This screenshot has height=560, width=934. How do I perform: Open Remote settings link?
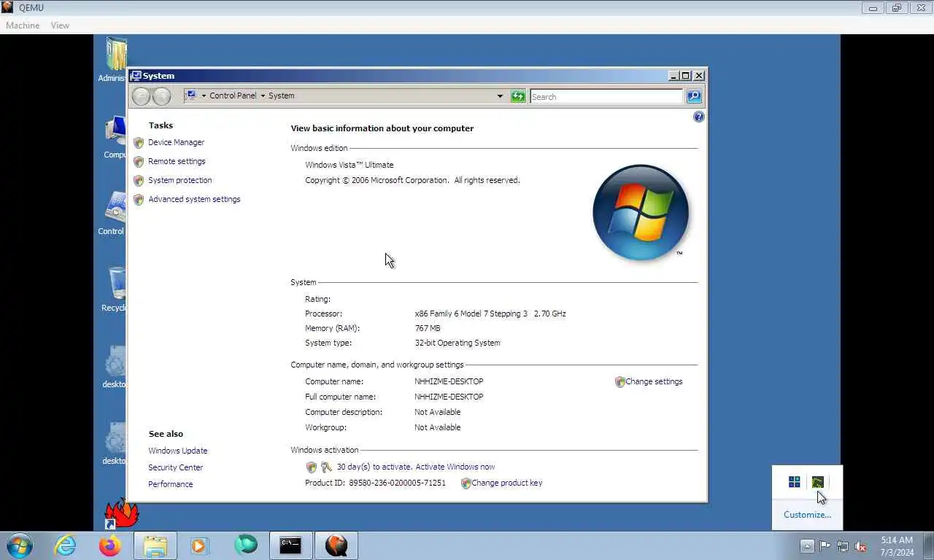pos(177,161)
